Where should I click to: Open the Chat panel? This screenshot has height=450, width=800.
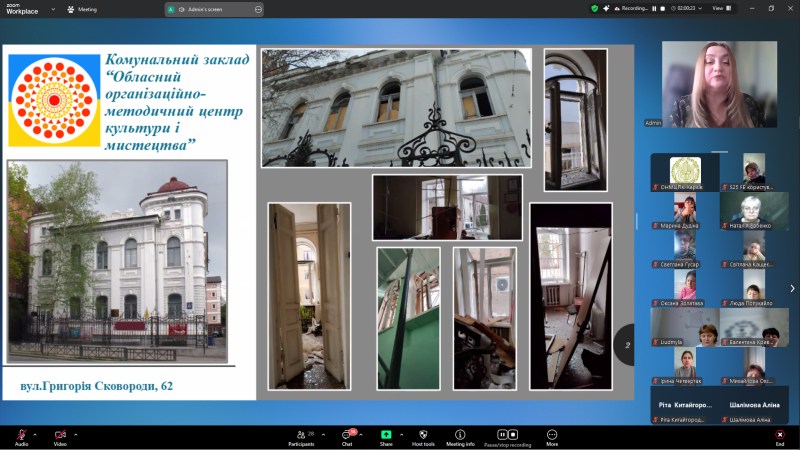347,436
